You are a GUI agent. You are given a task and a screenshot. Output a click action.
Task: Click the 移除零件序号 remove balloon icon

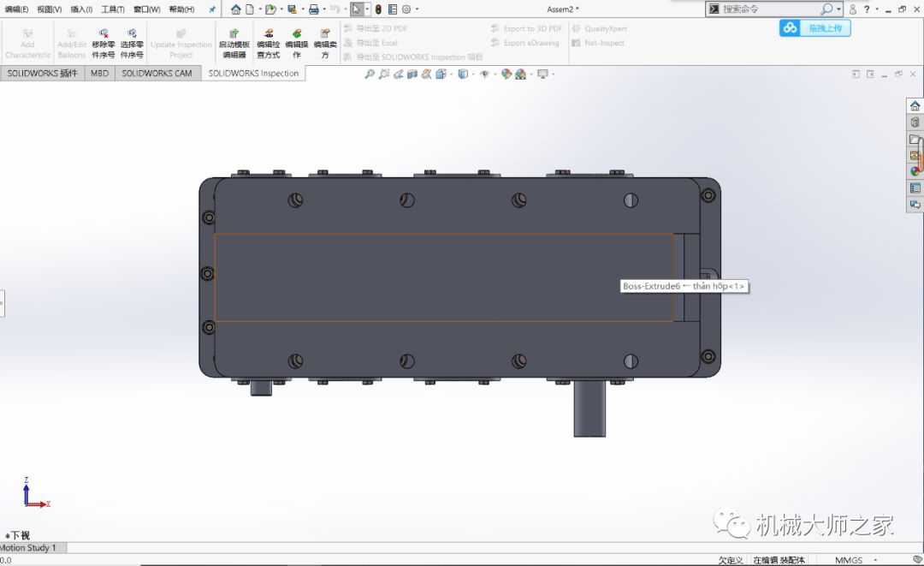[x=103, y=34]
